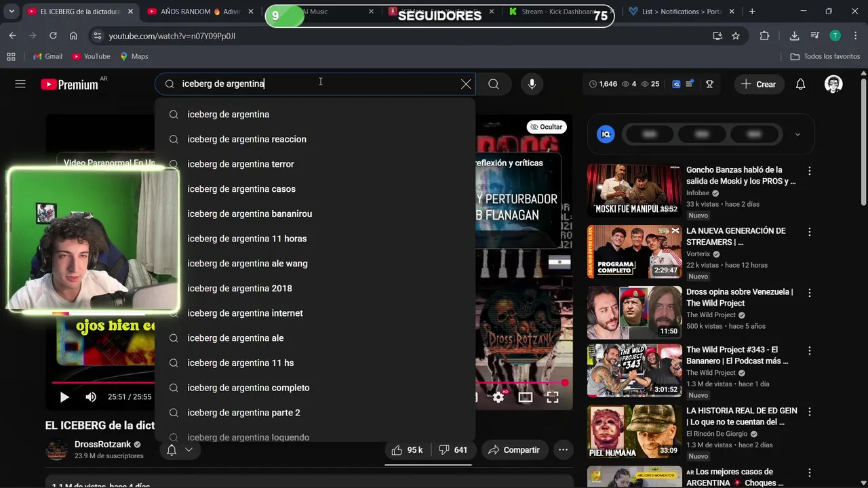Select suggestion "iceberg de argentina ale wang"
Image resolution: width=868 pixels, height=488 pixels.
pos(315,264)
